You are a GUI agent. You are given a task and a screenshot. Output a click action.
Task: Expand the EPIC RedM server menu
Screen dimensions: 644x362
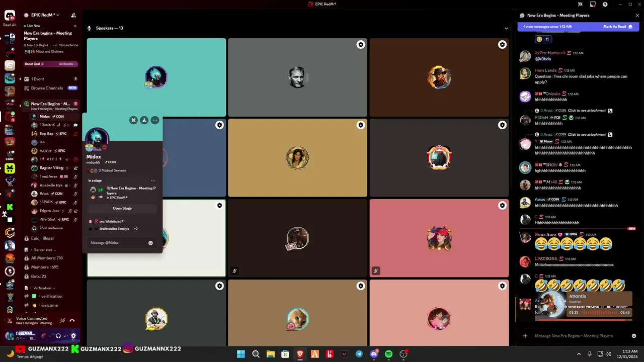point(45,15)
